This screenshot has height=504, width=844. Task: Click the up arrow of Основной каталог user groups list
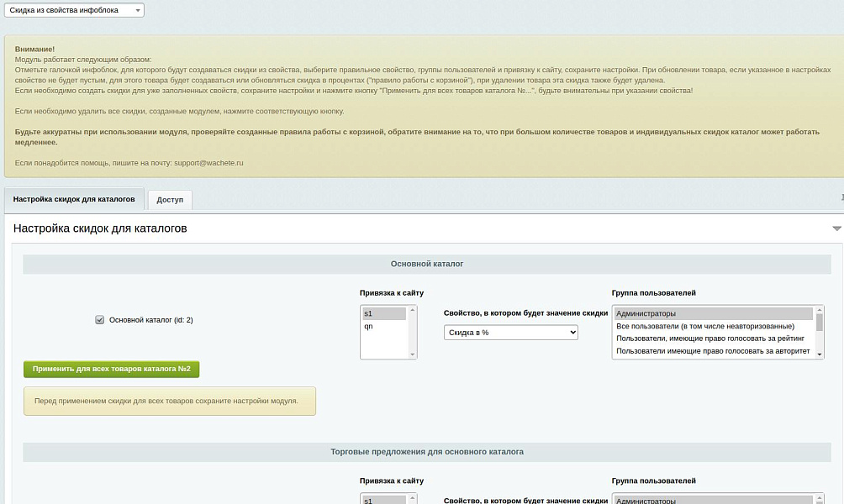[x=820, y=310]
